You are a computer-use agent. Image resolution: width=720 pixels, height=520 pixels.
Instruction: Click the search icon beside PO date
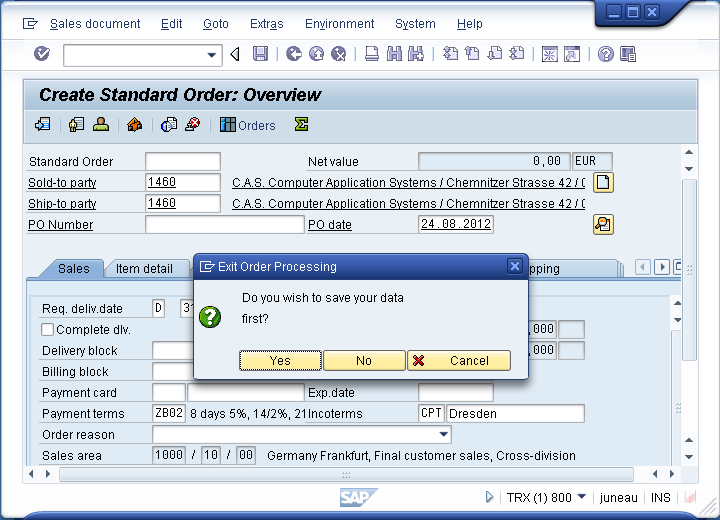pos(603,225)
